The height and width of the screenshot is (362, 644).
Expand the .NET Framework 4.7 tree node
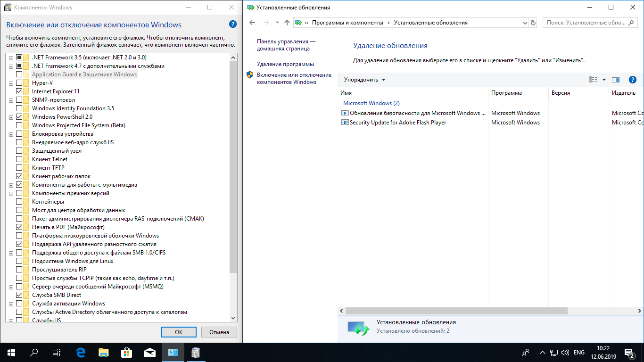tap(11, 66)
